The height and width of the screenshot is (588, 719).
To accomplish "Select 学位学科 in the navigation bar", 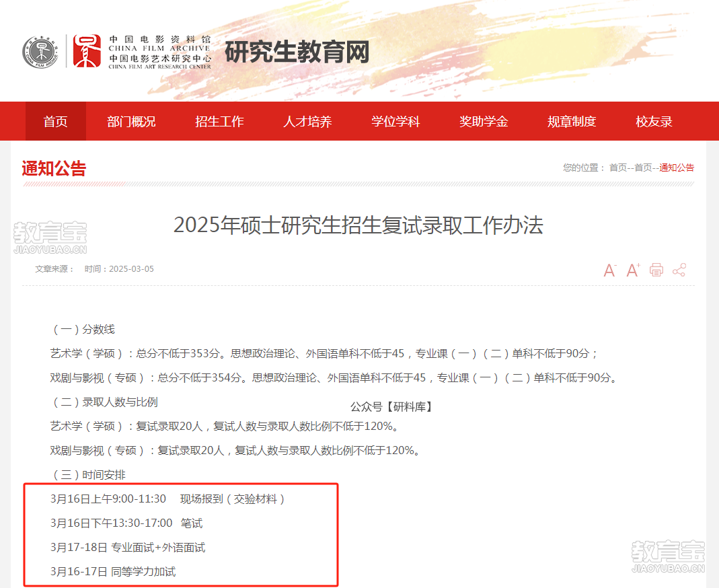I will (x=395, y=122).
